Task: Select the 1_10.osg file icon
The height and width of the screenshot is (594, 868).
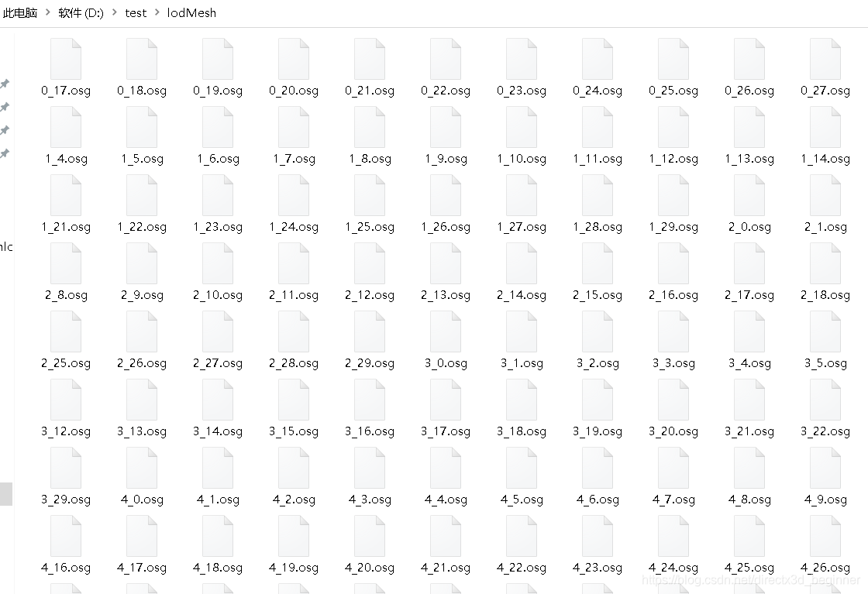Action: pos(522,127)
